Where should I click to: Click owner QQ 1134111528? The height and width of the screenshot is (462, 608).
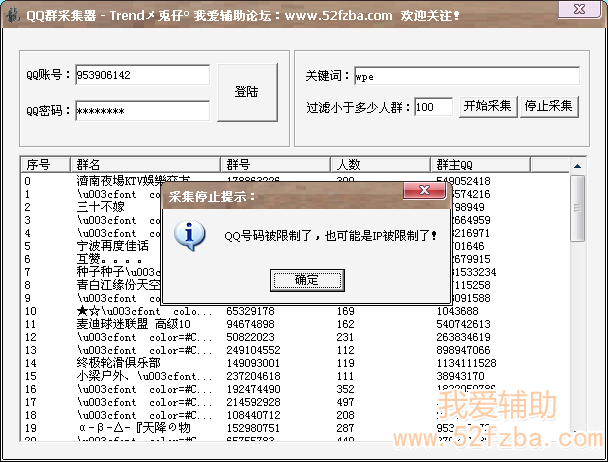pos(466,363)
